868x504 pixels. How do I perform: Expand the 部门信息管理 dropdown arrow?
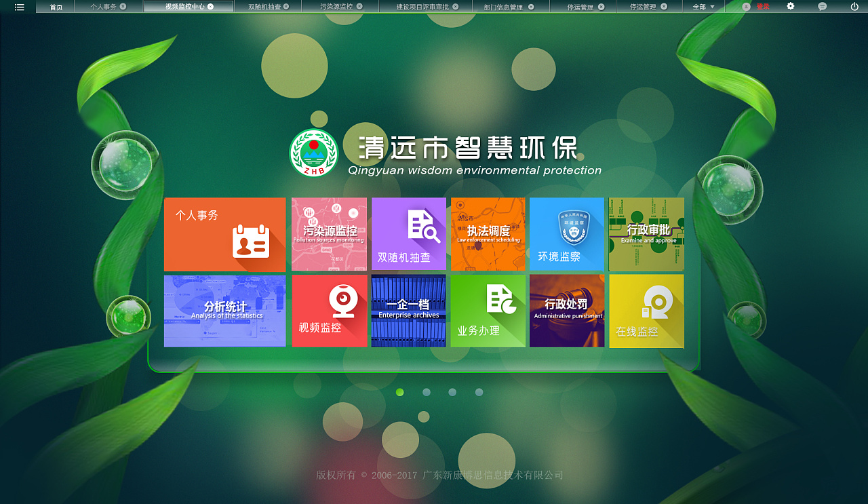click(x=530, y=6)
